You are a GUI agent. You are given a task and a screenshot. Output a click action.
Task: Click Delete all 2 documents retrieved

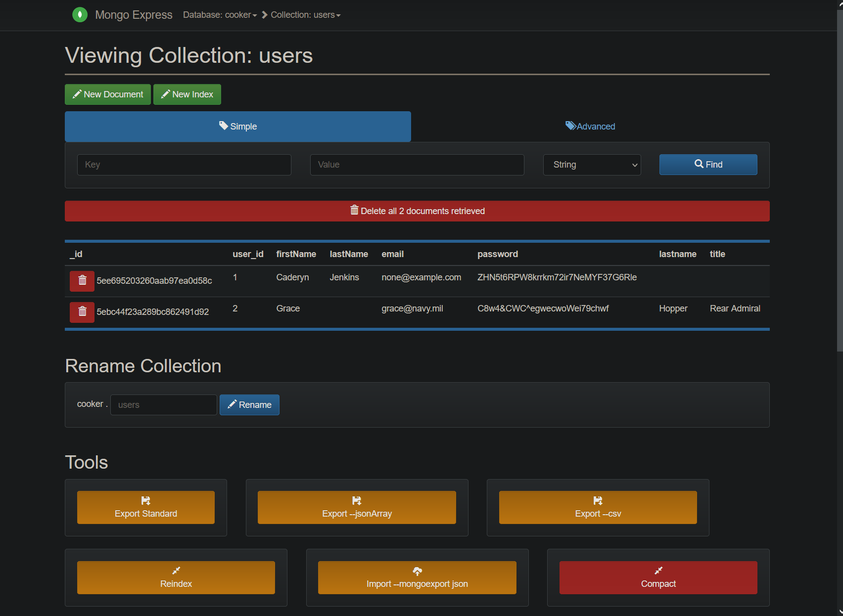coord(417,211)
